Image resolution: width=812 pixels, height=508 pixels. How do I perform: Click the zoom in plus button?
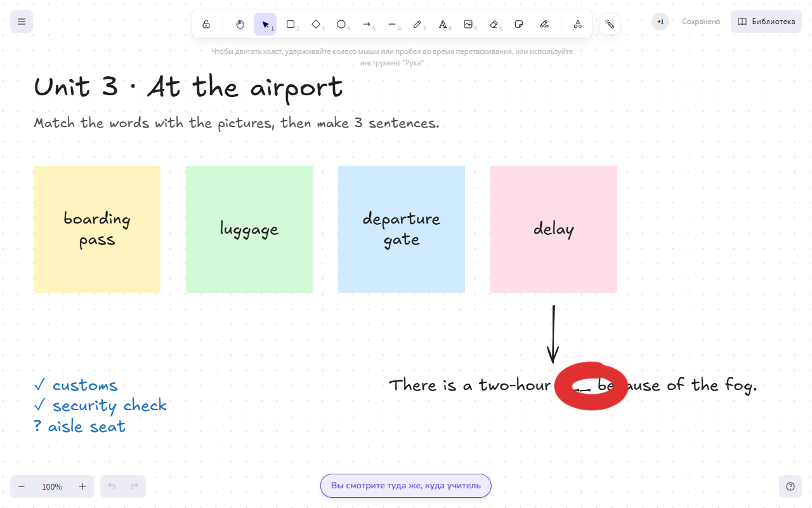[82, 486]
